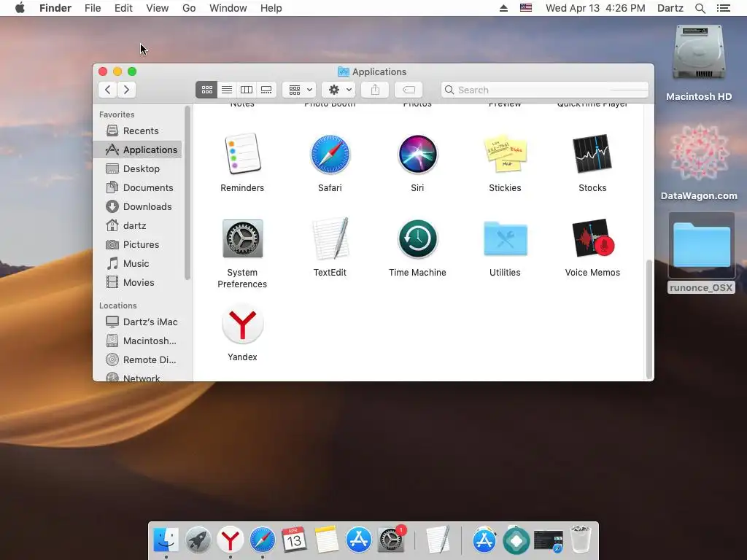
Task: Switch to gallery view in Finder toolbar
Action: coord(266,90)
